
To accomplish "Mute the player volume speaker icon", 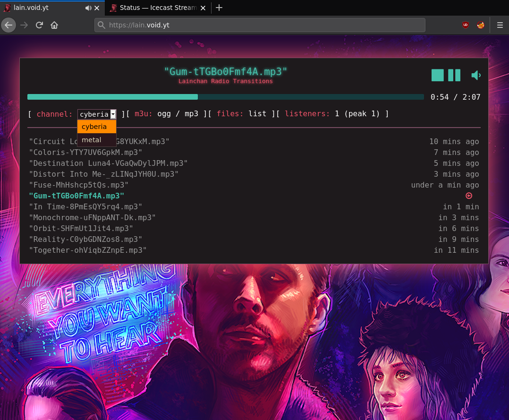I will coord(475,76).
